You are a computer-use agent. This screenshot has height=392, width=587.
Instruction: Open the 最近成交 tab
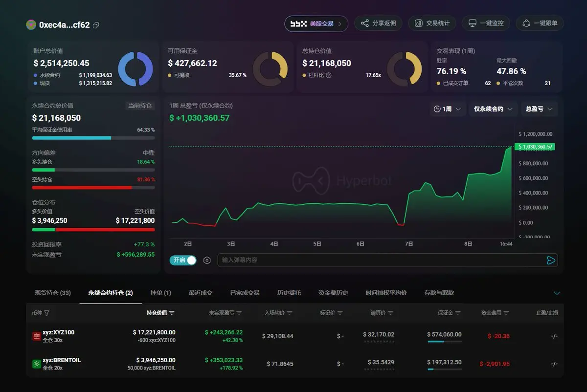tap(201, 293)
